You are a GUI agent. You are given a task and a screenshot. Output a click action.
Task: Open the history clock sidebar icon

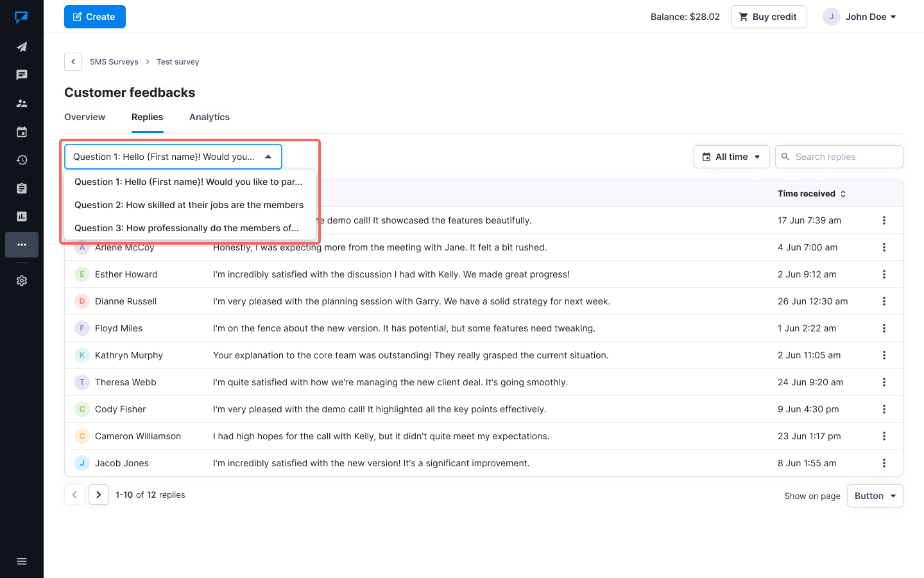pos(22,160)
